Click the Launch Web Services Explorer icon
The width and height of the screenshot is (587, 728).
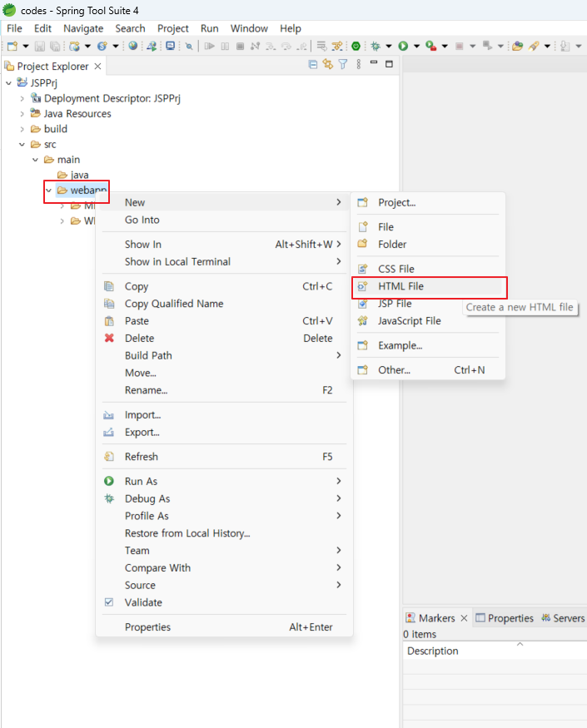click(152, 46)
